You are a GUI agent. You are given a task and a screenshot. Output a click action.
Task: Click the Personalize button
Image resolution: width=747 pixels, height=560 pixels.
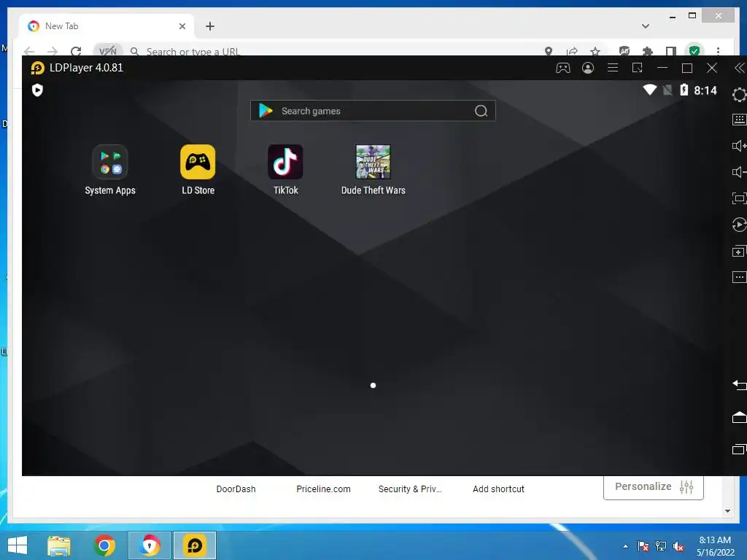[654, 486]
